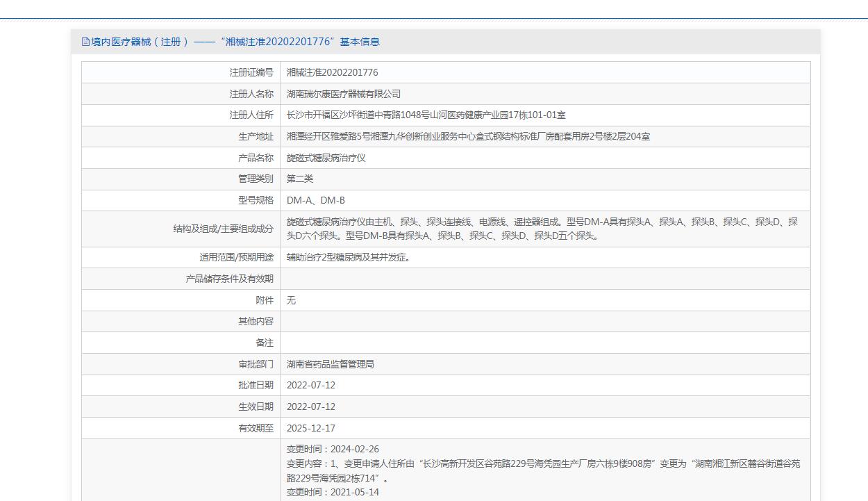Screen dimensions: 868x501
Task: Click the 产品储存条件及有效期 label
Action: (230, 279)
